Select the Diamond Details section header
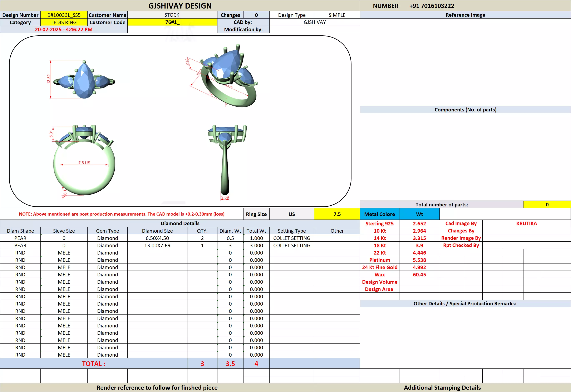Screen dimensions: 571x392 pos(180,223)
